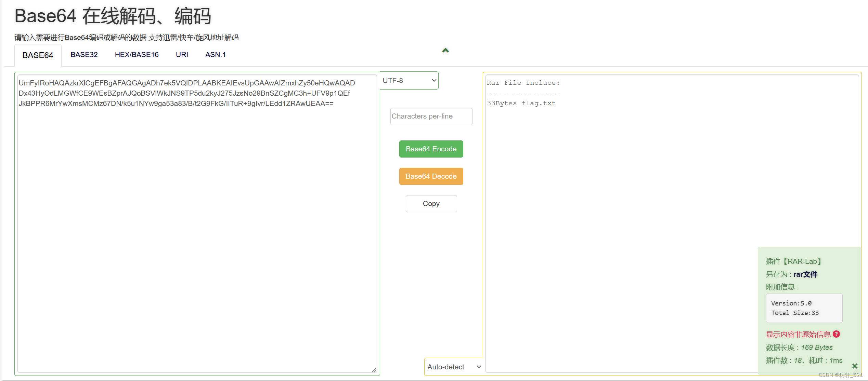Screen dimensions: 868x381
Task: Close the RAR-Lab plugin popup
Action: (855, 366)
